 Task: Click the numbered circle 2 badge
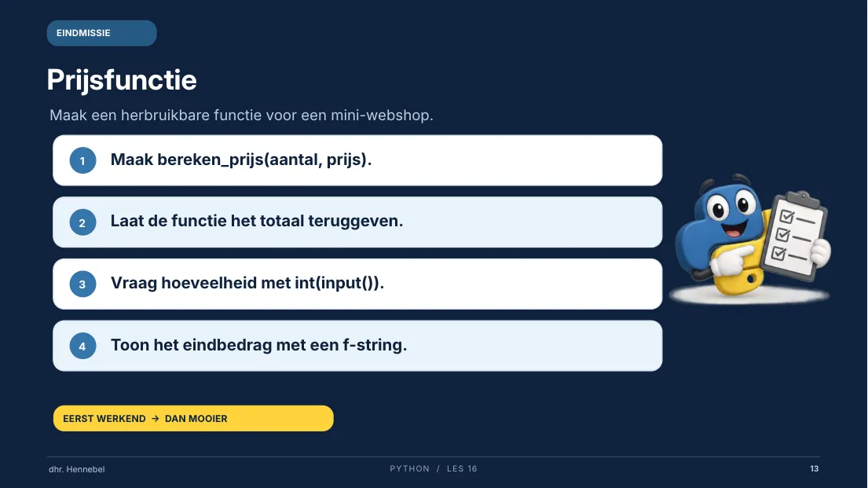coord(82,222)
